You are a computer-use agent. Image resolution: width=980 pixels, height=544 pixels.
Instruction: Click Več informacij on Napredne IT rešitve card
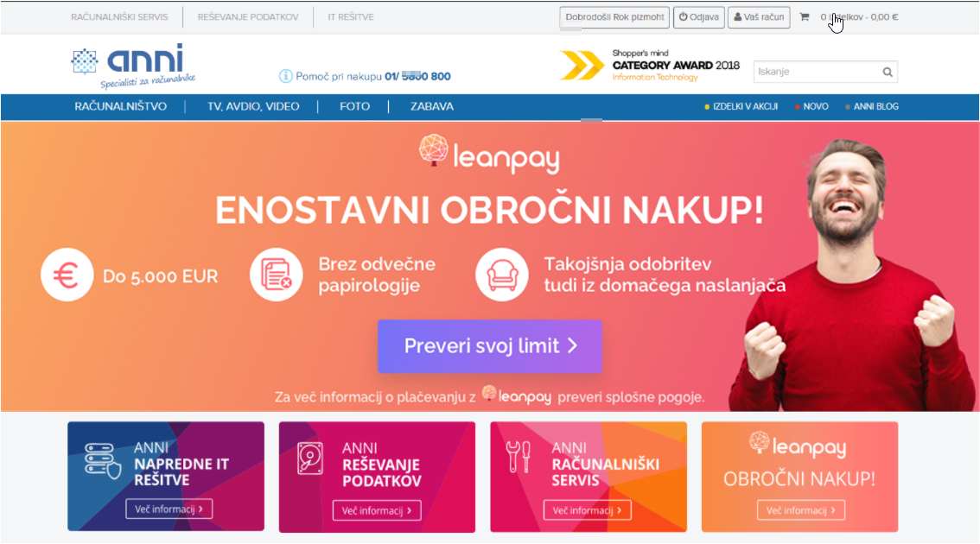pos(169,509)
